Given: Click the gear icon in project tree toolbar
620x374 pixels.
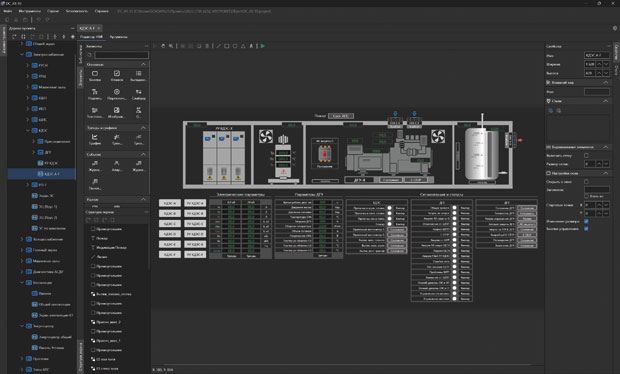Looking at the screenshot, I should click(x=72, y=37).
